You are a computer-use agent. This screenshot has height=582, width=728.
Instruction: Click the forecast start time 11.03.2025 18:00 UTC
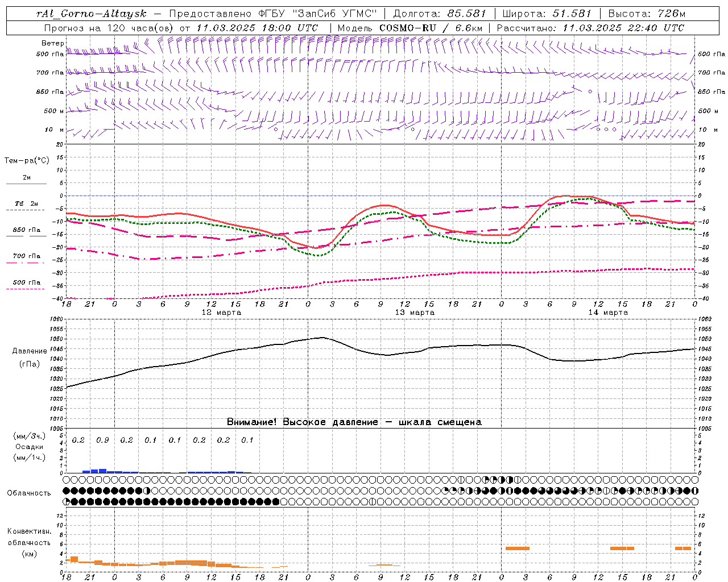(x=257, y=28)
